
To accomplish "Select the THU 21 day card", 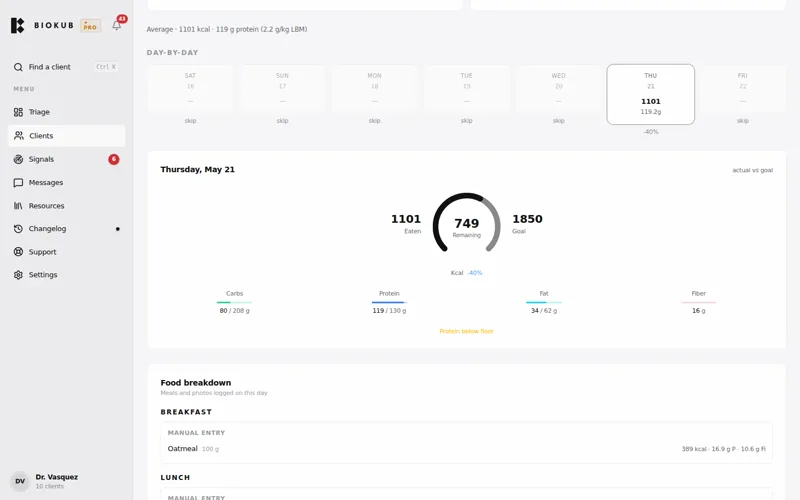I will coord(651,94).
